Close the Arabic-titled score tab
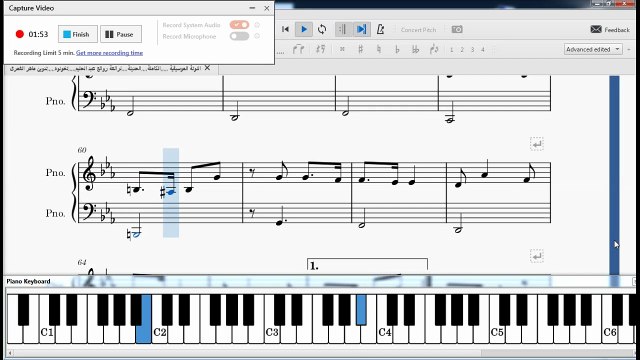This screenshot has width=640, height=360. pos(207,68)
